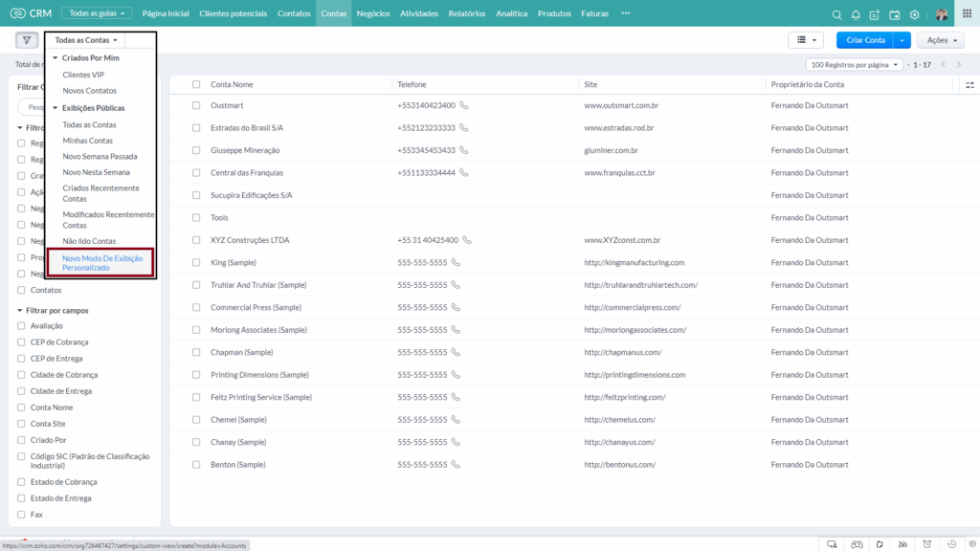Viewport: 980px width, 551px height.
Task: Open the notifications bell
Action: point(856,14)
